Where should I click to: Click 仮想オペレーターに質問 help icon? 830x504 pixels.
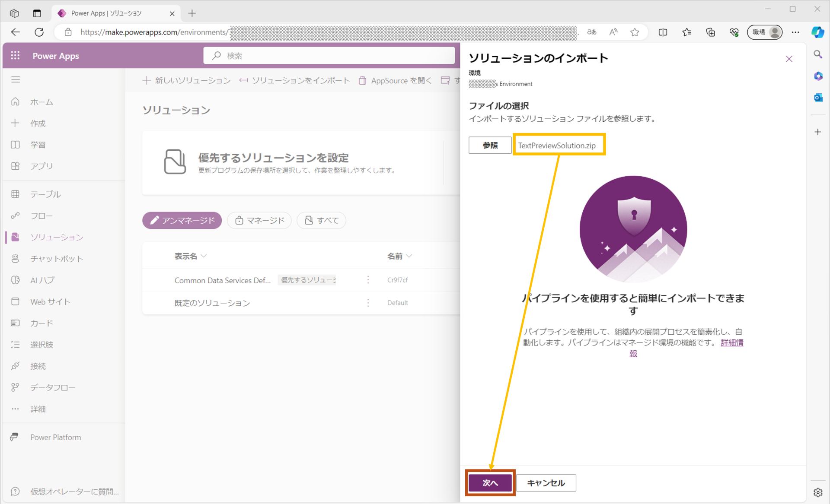pyautogui.click(x=15, y=491)
